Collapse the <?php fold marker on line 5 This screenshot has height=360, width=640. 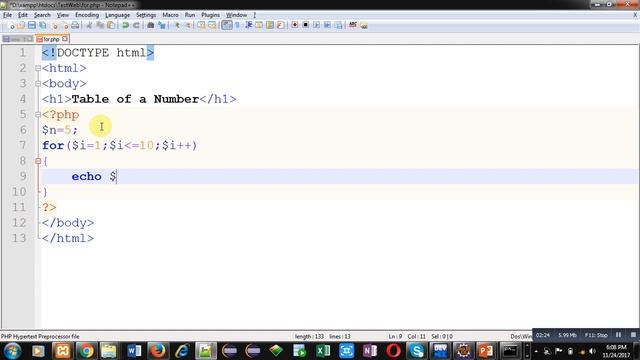click(x=38, y=115)
